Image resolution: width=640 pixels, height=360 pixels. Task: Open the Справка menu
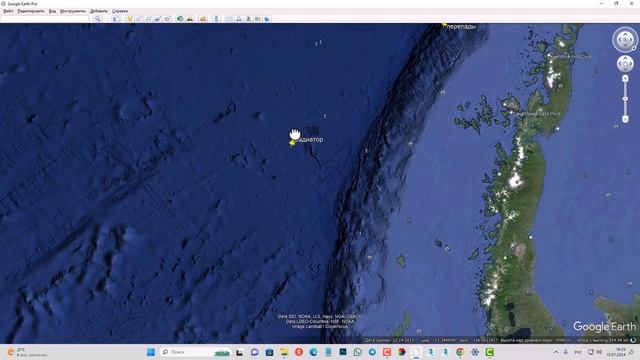point(120,11)
